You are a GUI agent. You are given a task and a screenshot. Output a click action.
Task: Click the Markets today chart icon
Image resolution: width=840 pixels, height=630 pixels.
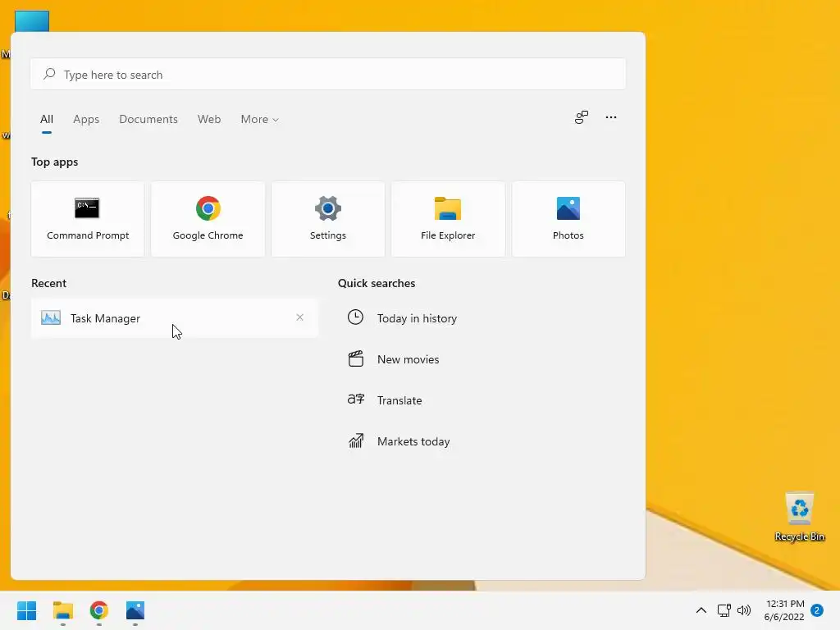coord(356,441)
